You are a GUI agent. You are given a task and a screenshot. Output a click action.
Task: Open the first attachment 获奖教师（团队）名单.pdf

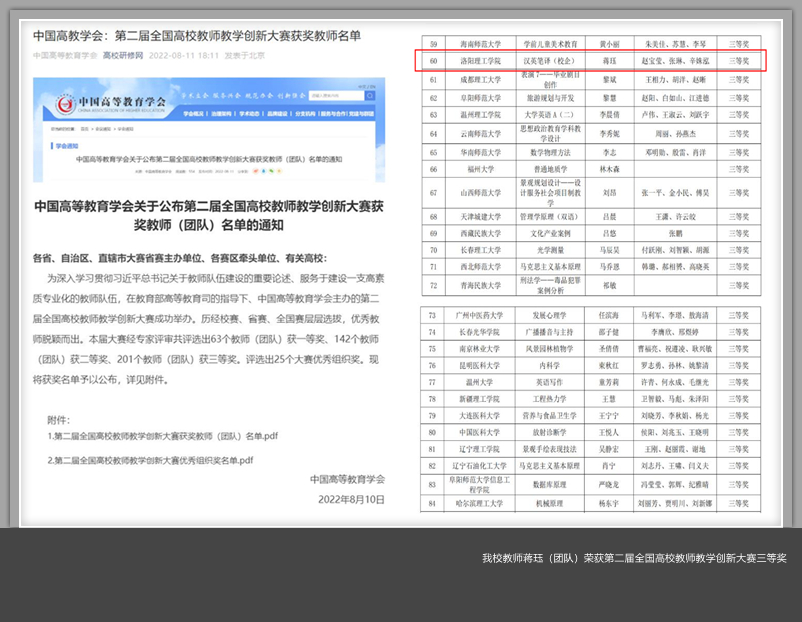coord(162,437)
